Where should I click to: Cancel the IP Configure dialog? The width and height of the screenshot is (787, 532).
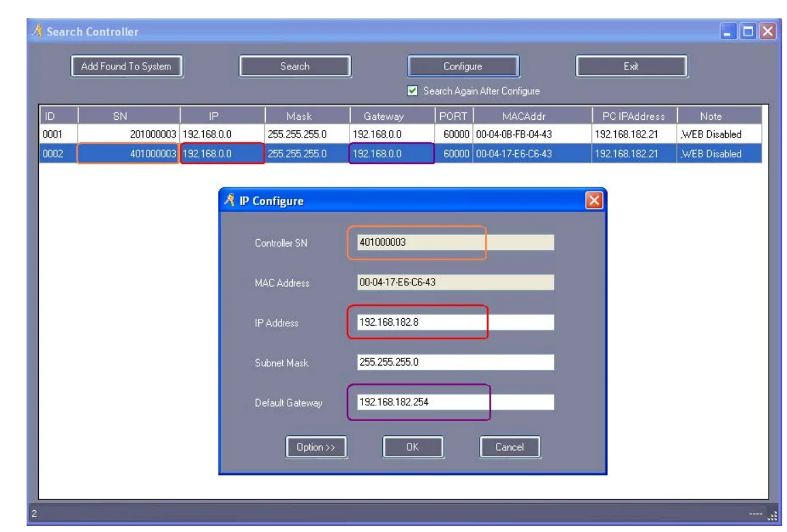click(x=510, y=447)
